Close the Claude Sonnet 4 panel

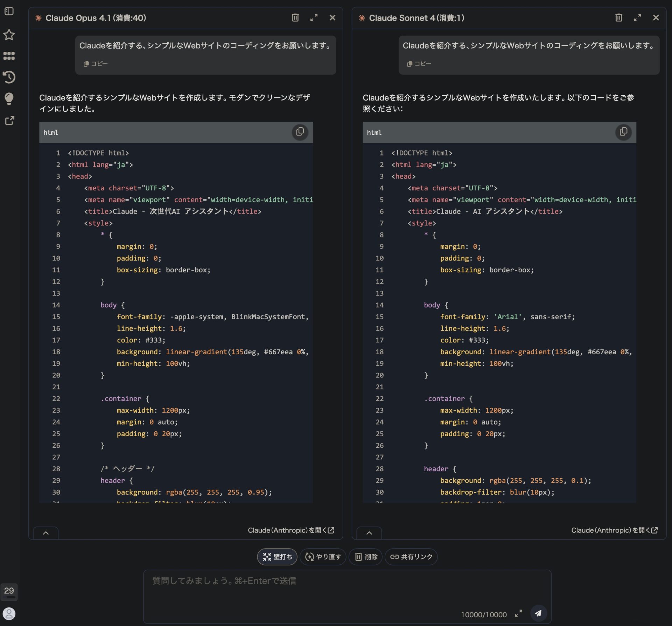(x=656, y=18)
